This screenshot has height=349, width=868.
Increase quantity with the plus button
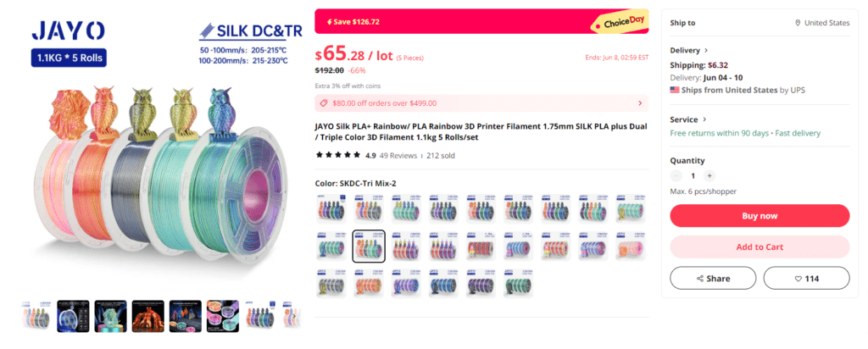coord(709,176)
